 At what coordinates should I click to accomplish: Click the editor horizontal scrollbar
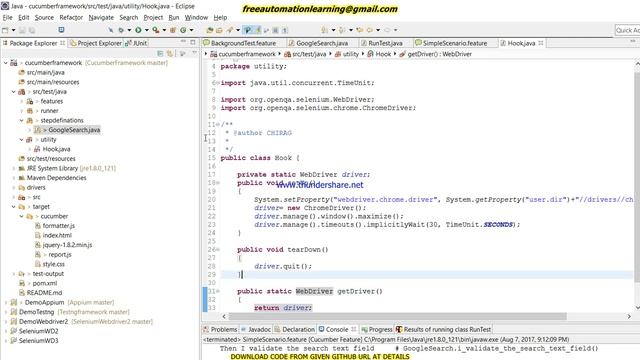397,316
